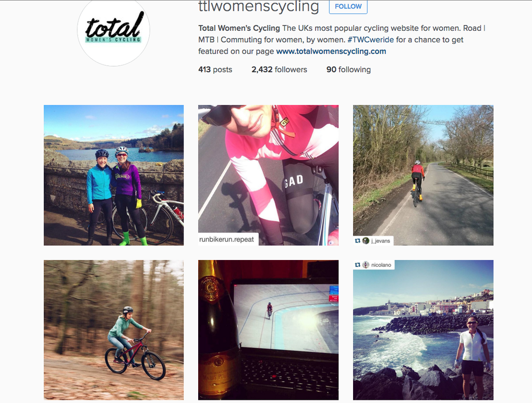532x403 pixels.
Task: Follow the ttlwomenscycling account
Action: coord(348,6)
